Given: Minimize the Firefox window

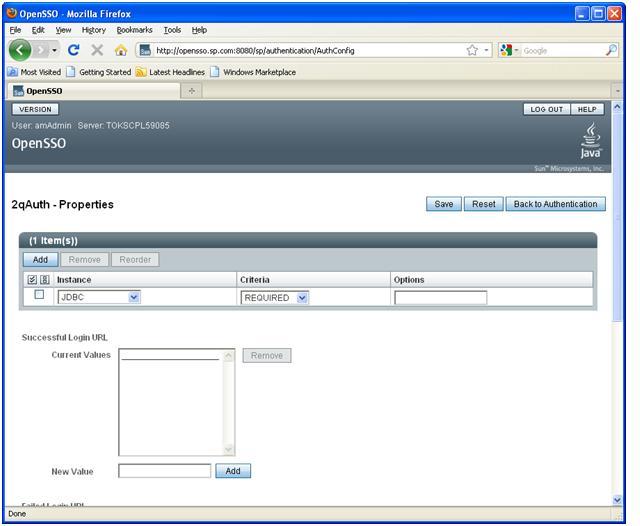Looking at the screenshot, I should 582,13.
